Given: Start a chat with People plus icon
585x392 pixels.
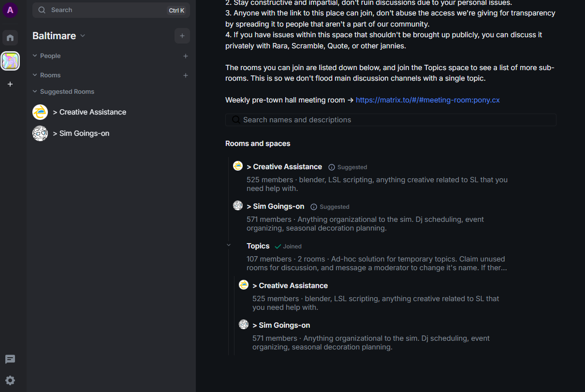Looking at the screenshot, I should click(x=186, y=56).
